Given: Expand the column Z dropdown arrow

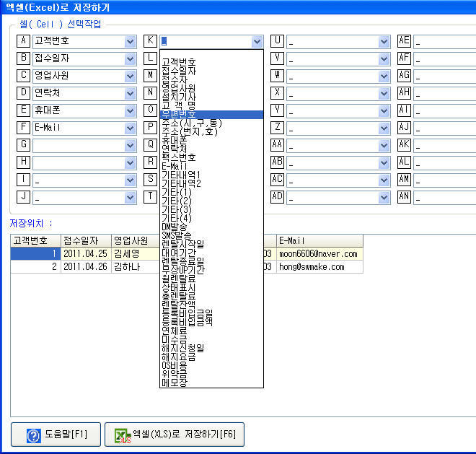Looking at the screenshot, I should pyautogui.click(x=384, y=128).
